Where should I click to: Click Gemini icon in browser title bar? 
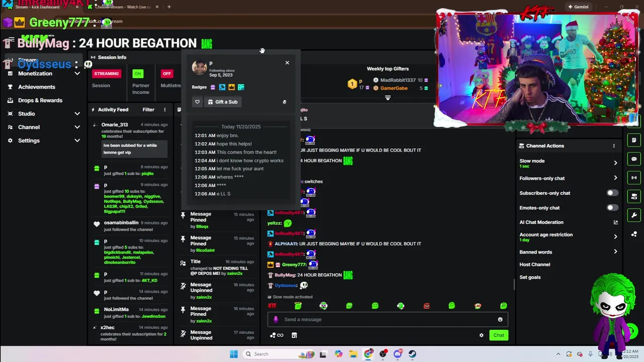point(578,7)
